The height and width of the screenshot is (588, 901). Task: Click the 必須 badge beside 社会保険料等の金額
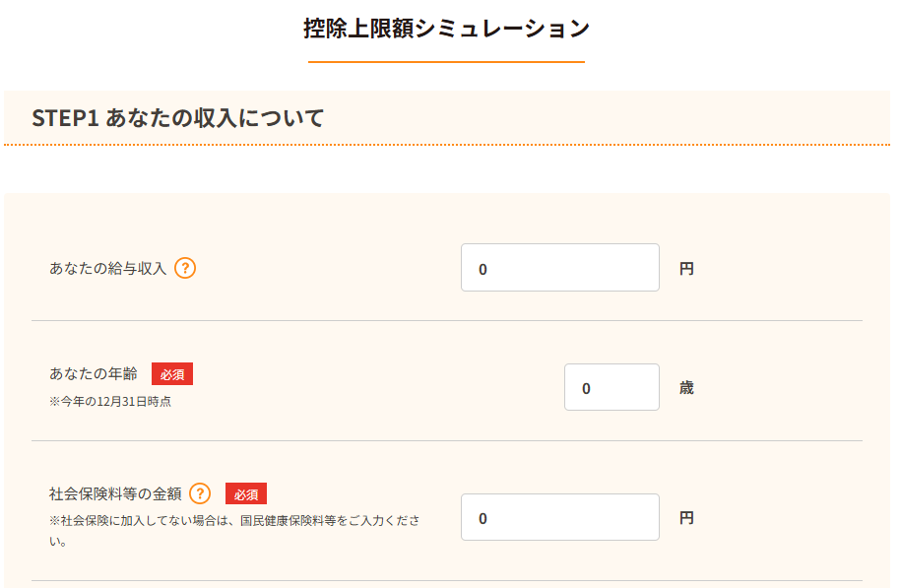(246, 493)
